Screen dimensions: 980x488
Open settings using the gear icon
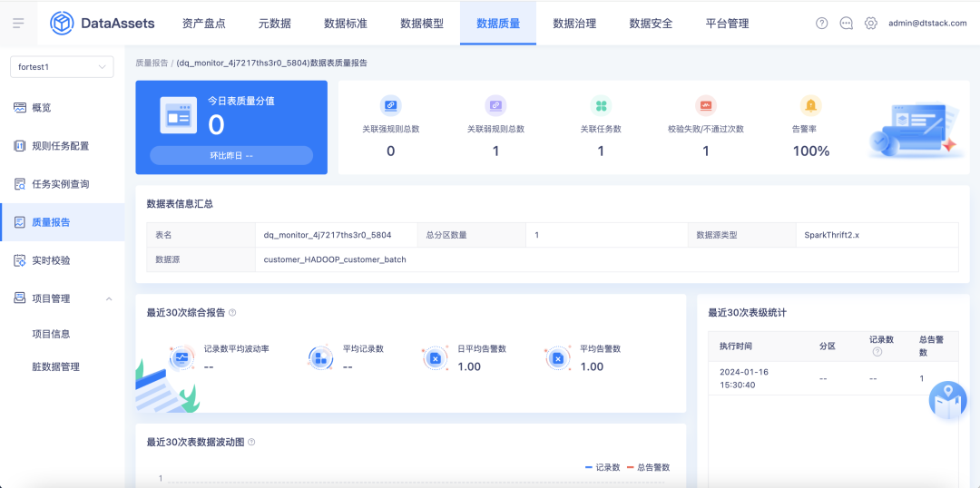click(x=871, y=24)
